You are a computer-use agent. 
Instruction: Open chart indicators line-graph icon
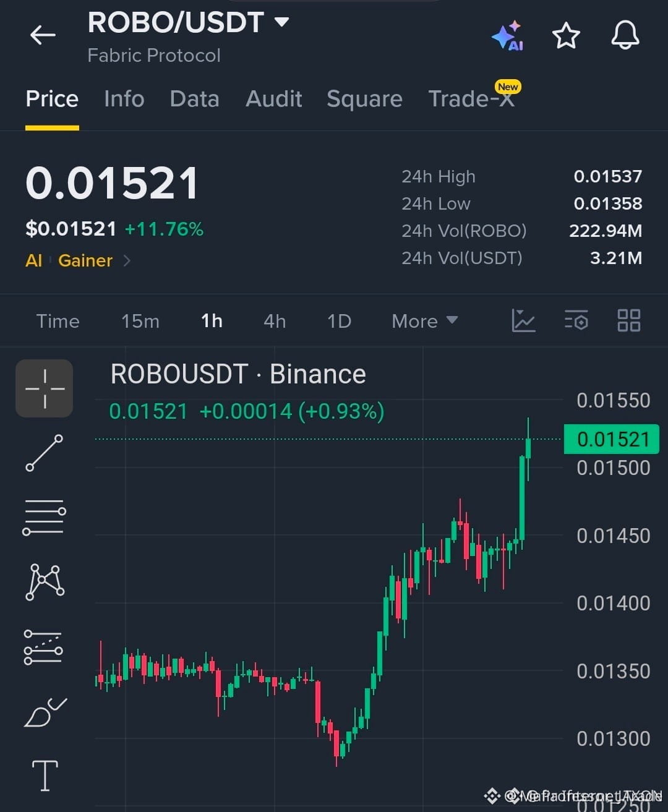523,321
